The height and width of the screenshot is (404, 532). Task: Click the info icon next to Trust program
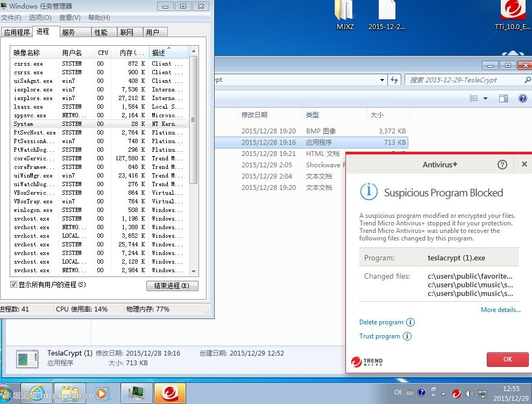(x=407, y=336)
